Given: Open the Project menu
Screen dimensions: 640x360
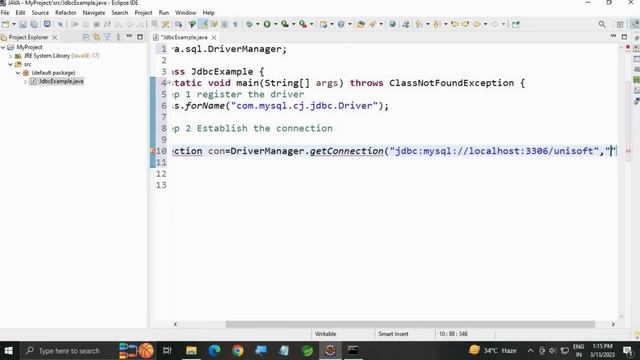Looking at the screenshot, I should (143, 13).
